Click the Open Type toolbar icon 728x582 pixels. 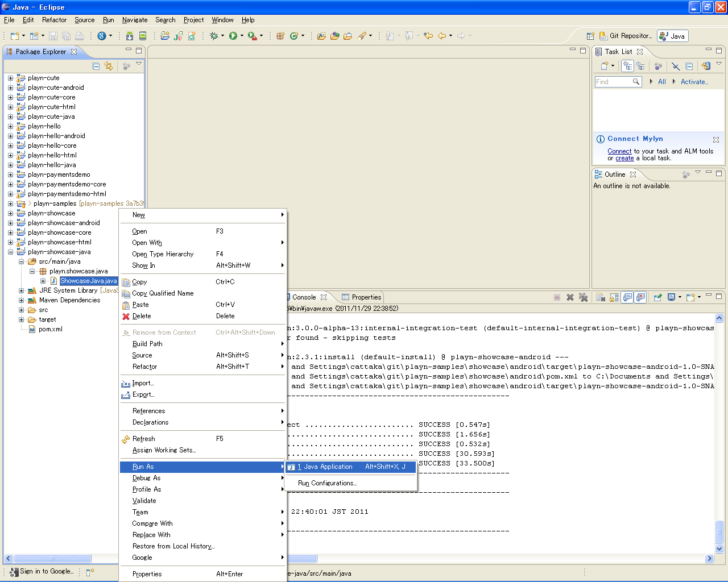point(321,36)
